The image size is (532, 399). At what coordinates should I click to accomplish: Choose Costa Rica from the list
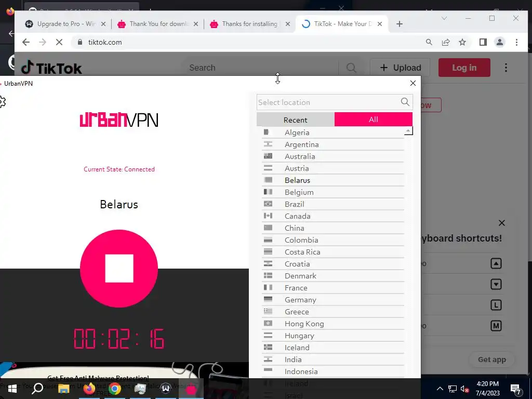333,252
